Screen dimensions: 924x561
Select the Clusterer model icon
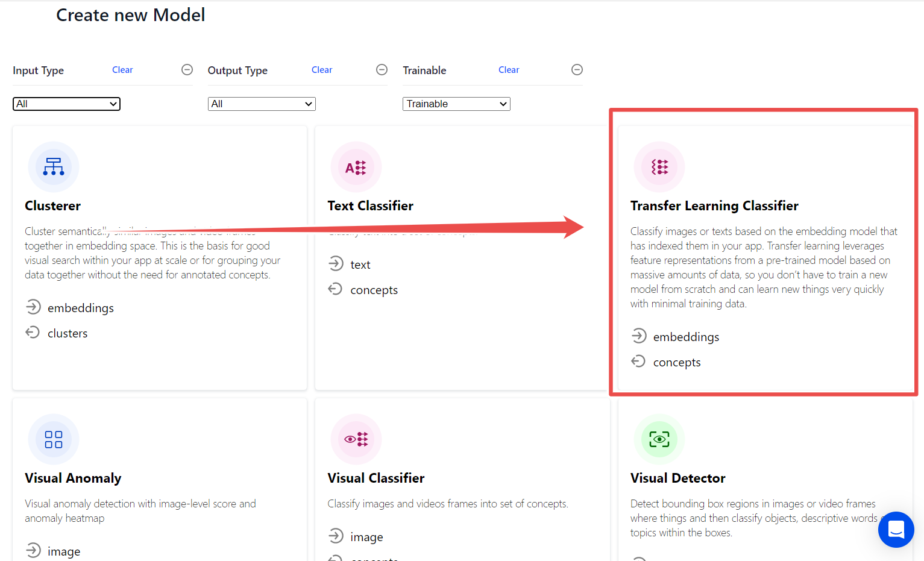(x=53, y=167)
